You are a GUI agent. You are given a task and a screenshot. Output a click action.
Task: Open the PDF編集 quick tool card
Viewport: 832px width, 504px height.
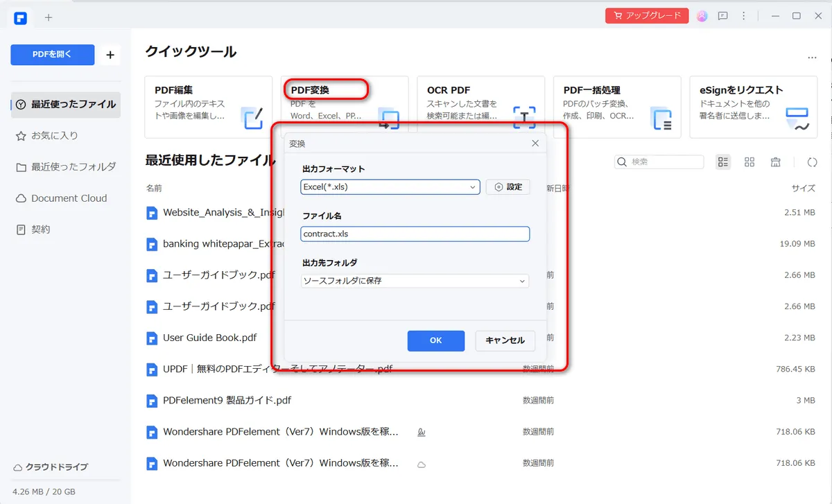(208, 107)
